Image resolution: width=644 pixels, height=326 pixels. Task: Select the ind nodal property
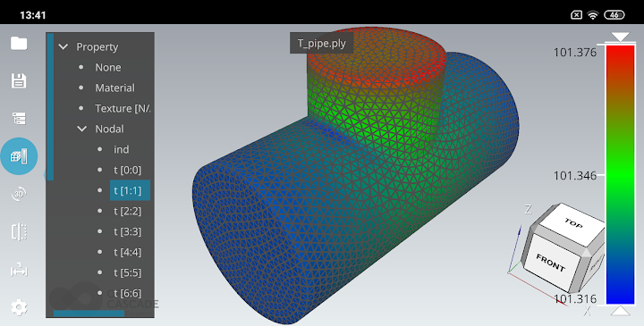click(121, 149)
